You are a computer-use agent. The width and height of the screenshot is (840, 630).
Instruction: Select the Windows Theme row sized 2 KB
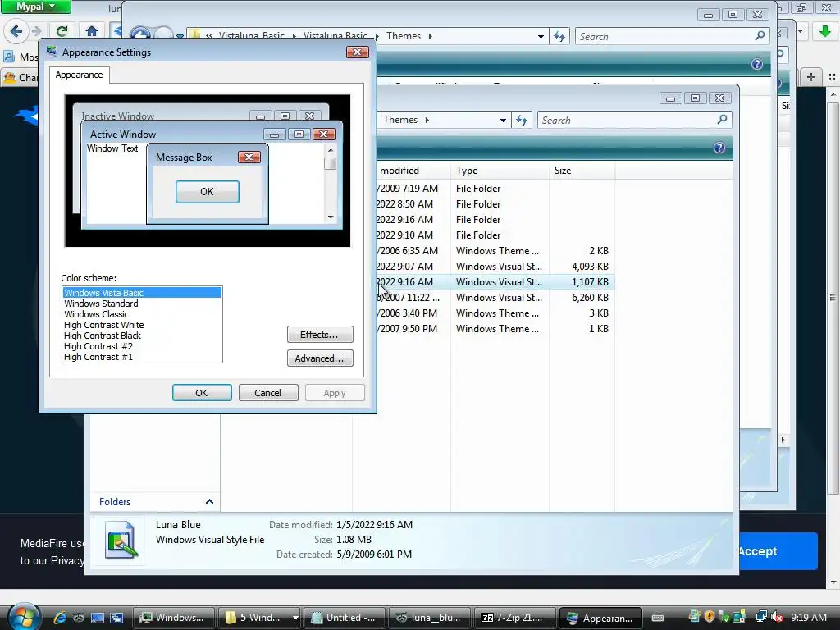[495, 251]
